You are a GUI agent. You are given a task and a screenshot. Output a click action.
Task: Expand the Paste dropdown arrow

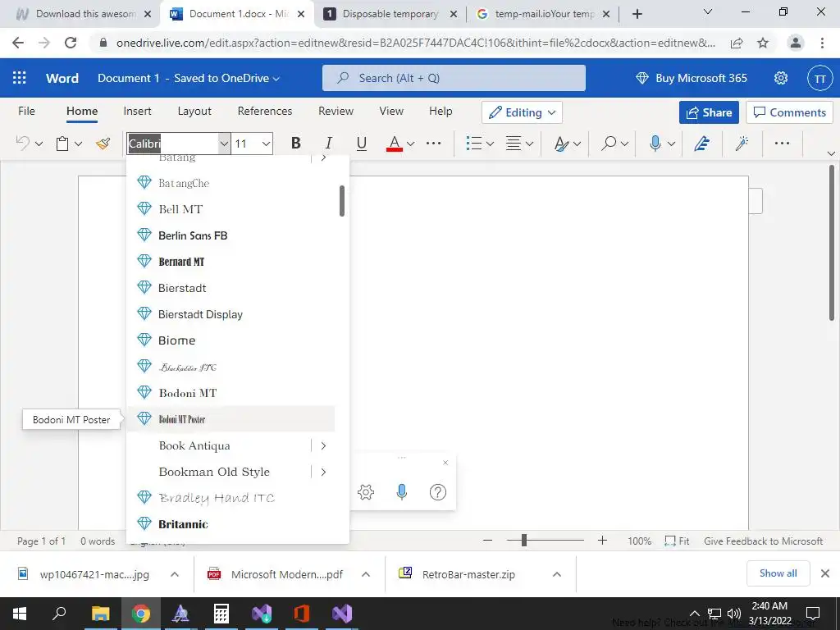pos(78,144)
